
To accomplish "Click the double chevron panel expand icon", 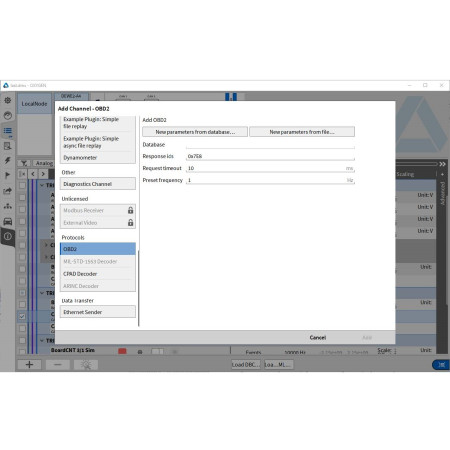I will coord(442,164).
